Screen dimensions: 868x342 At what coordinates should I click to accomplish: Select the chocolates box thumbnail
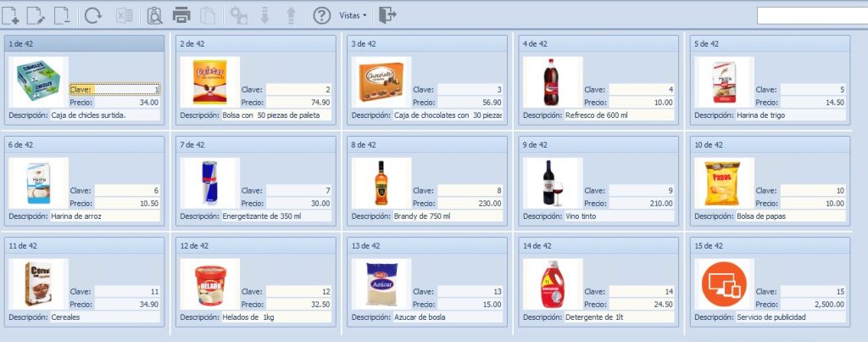tap(381, 82)
